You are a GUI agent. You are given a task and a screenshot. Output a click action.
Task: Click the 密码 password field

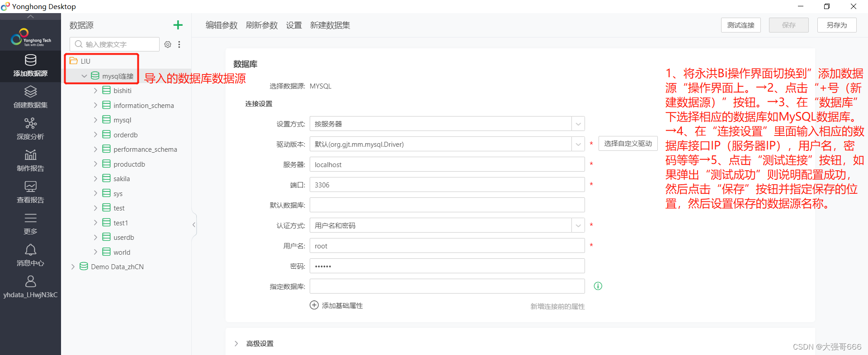point(447,266)
